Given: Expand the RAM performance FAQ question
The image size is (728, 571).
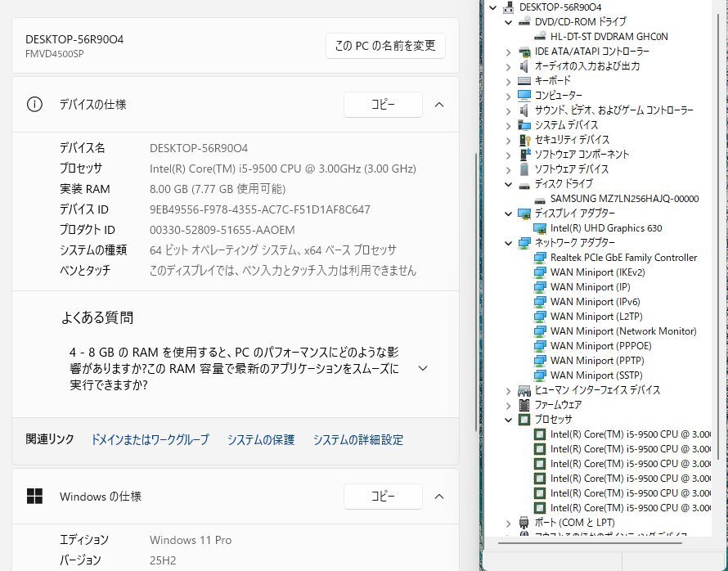Looking at the screenshot, I should coord(422,368).
